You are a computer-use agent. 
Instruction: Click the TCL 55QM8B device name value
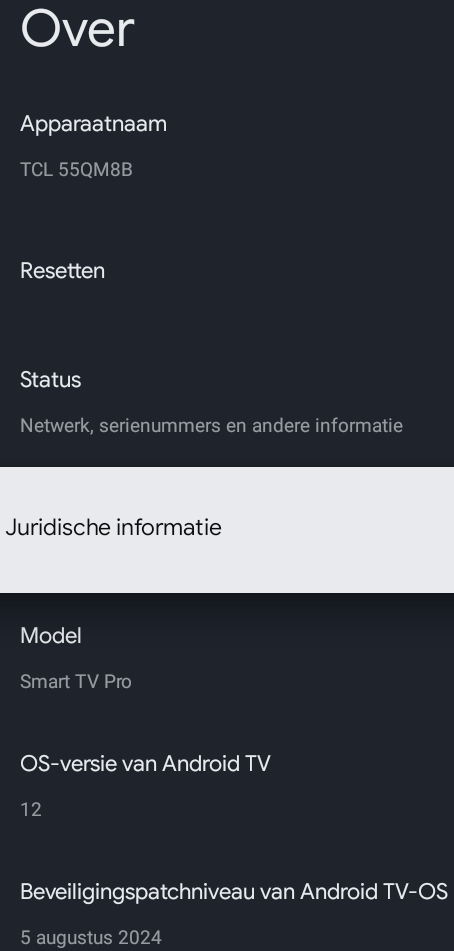(x=76, y=170)
